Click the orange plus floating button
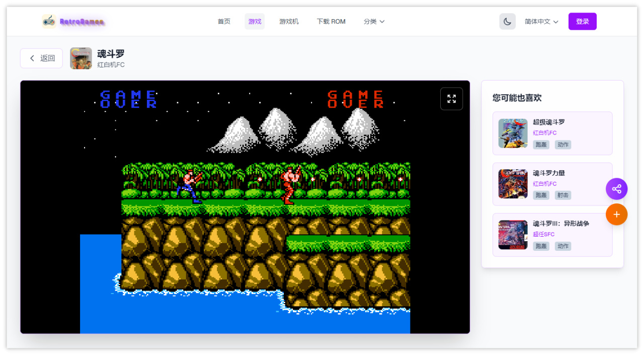The image size is (644, 355). click(x=616, y=215)
